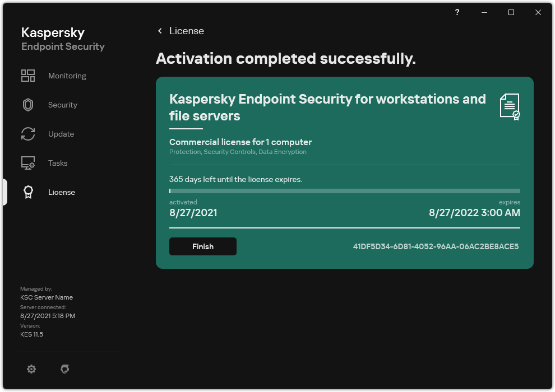
Task: Click "365 days left until the license expires."
Action: click(235, 180)
